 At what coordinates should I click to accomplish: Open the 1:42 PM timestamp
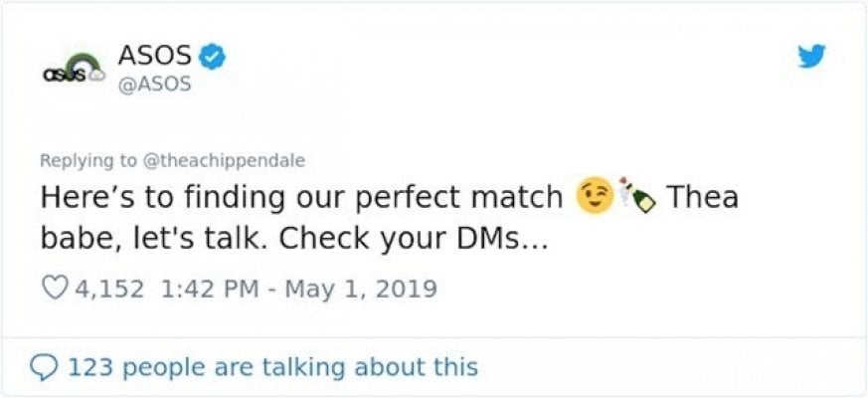click(x=204, y=290)
